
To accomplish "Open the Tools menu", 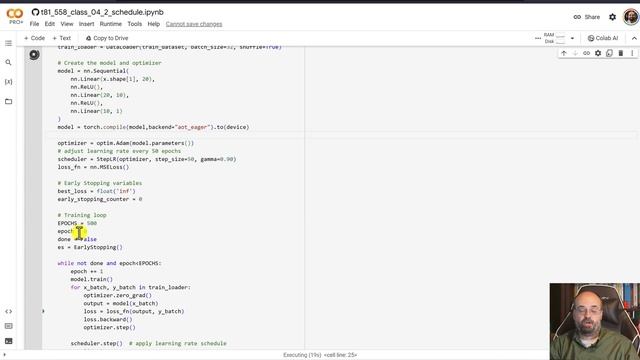I will [x=135, y=24].
